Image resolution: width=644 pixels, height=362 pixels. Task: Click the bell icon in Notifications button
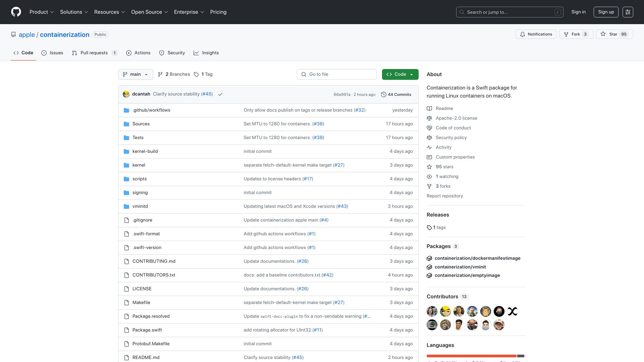523,34
